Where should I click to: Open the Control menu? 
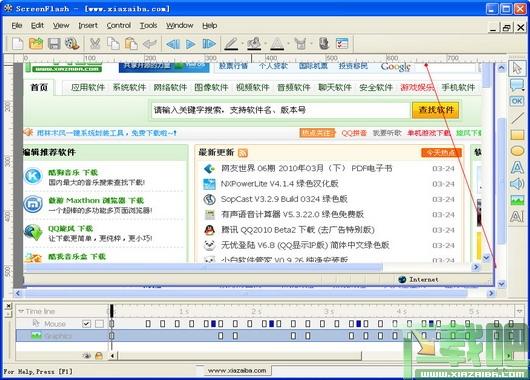[119, 26]
